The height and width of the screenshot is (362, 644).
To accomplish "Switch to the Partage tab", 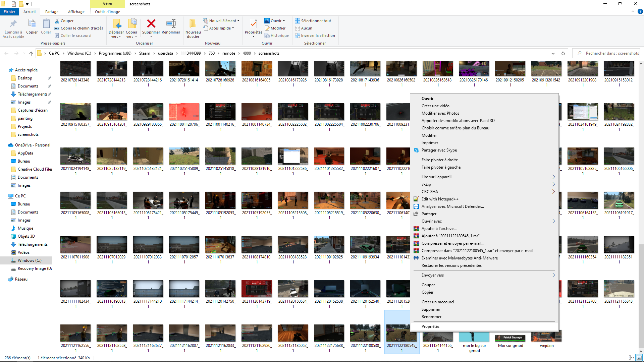I will (52, 12).
